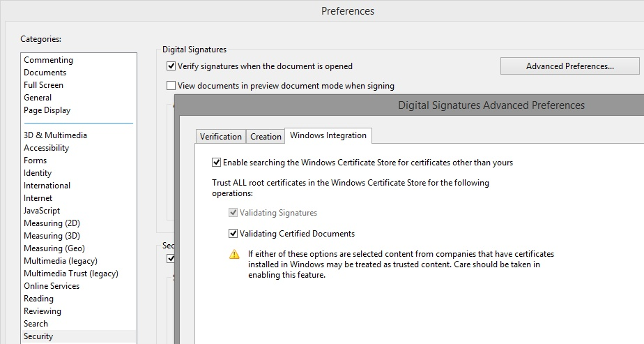The width and height of the screenshot is (644, 344).
Task: Click the yellow warning triangle icon
Action: point(234,255)
